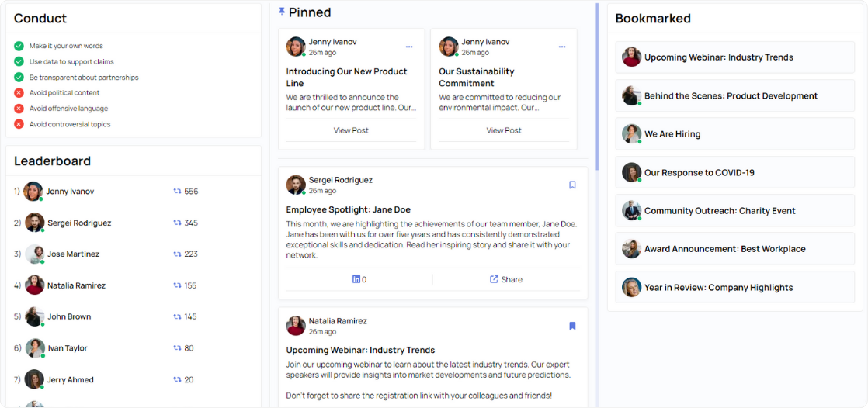
Task: Open Jose Martinez's avatar in the leaderboard
Action: 34,254
